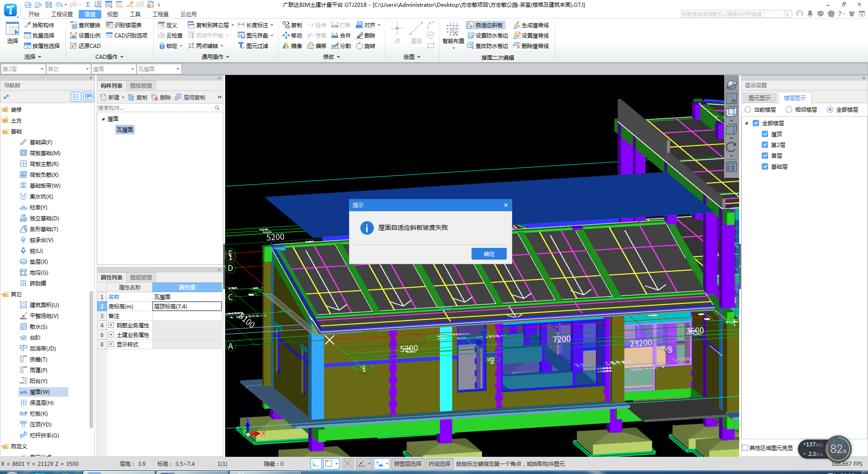
Task: Click the 两点辅轴 two-point auxiliary axis
Action: (x=206, y=46)
